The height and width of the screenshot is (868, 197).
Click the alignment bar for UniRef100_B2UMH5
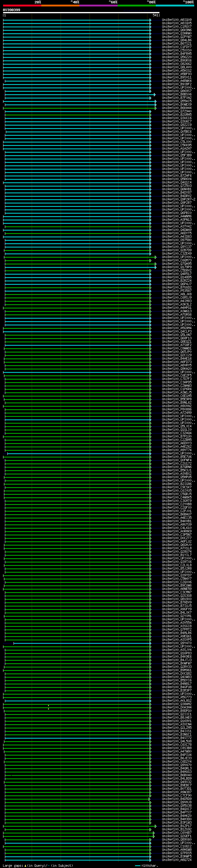tap(78, 115)
